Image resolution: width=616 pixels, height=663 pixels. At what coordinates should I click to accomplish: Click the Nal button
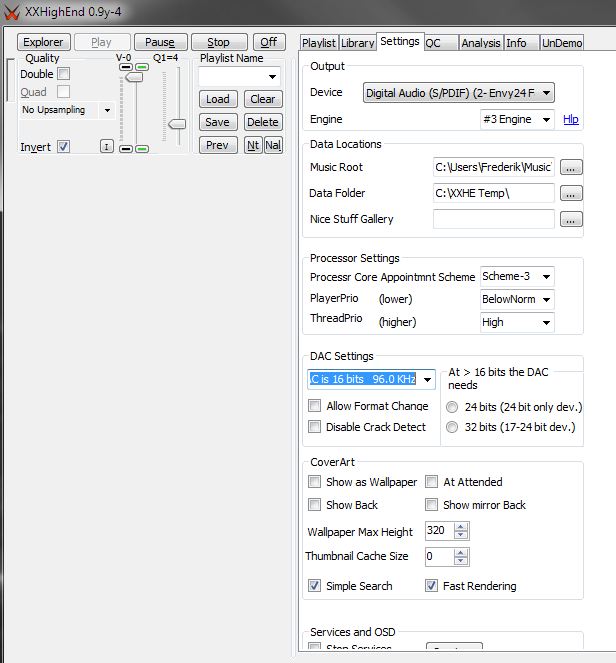pyautogui.click(x=273, y=145)
